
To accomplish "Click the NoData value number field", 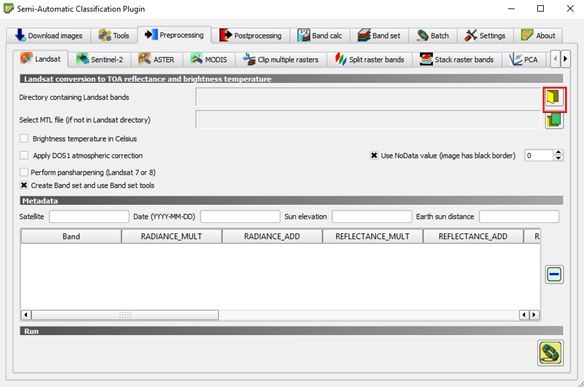I will (x=539, y=155).
